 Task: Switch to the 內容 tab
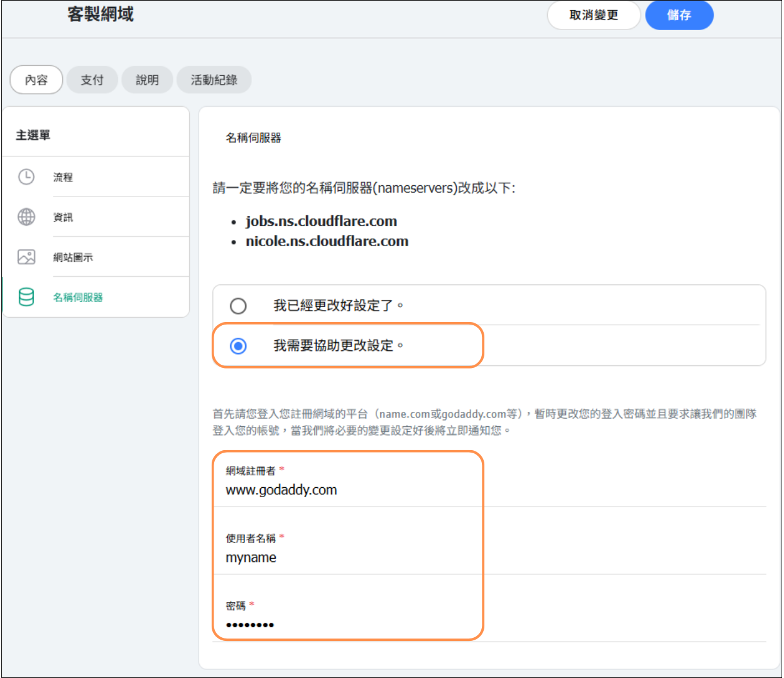click(36, 80)
